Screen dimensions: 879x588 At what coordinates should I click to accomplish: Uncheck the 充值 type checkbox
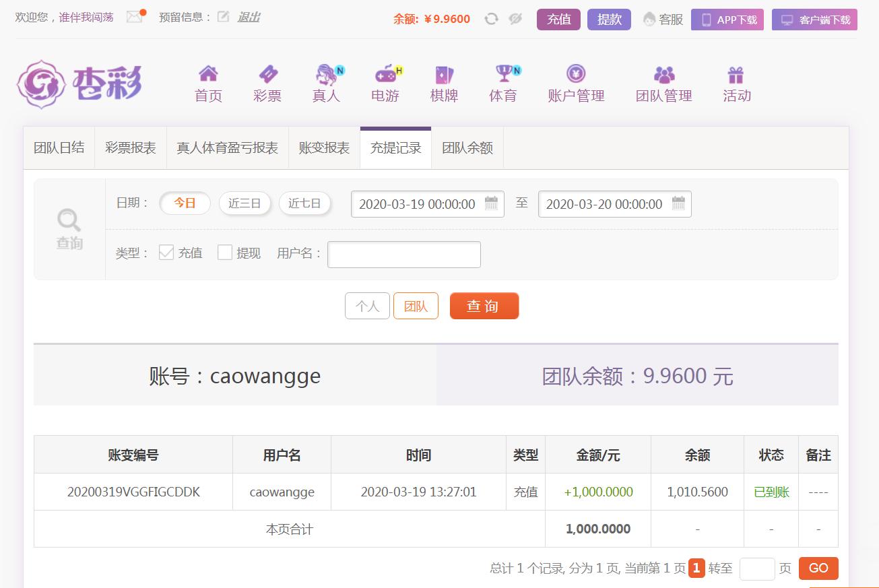click(166, 253)
